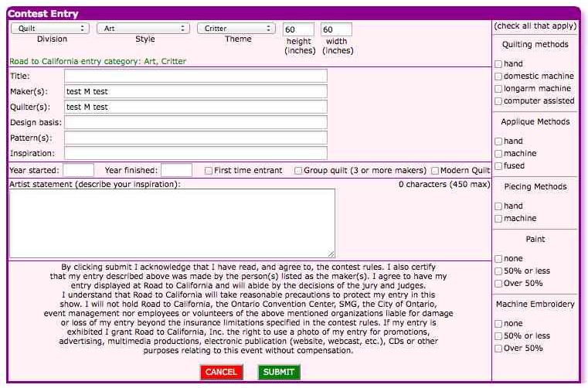This screenshot has height=388, width=588.
Task: Check none under Machine Embroidery
Action: click(x=498, y=324)
